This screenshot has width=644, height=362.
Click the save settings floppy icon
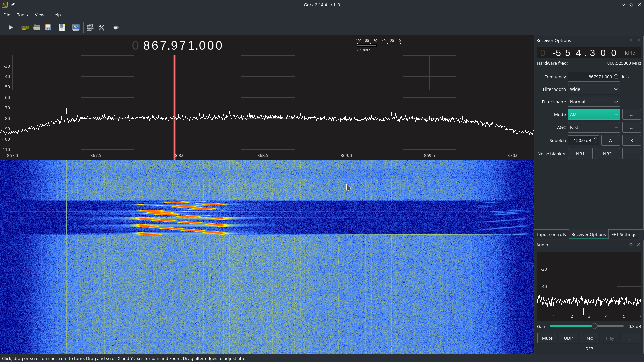click(x=48, y=27)
